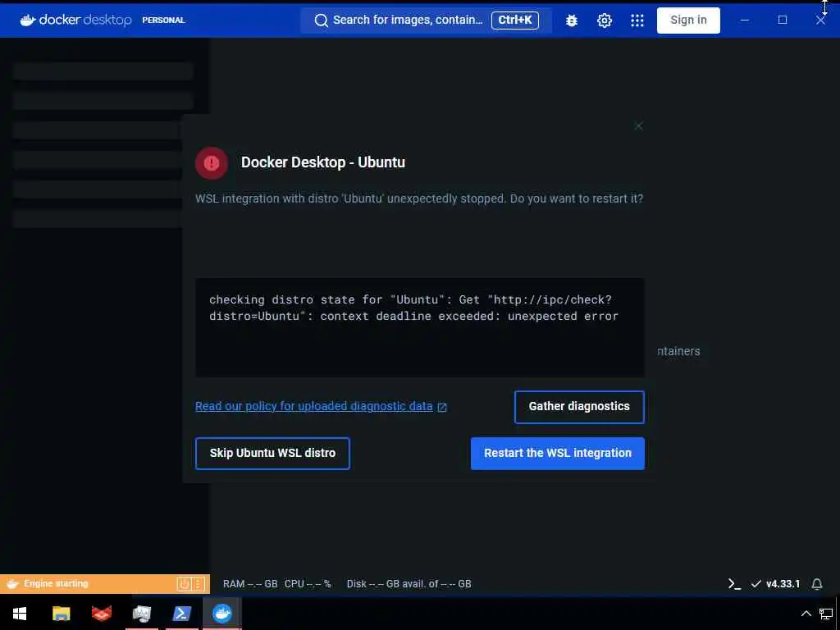
Task: Open the terminal icon in status bar
Action: [x=734, y=584]
